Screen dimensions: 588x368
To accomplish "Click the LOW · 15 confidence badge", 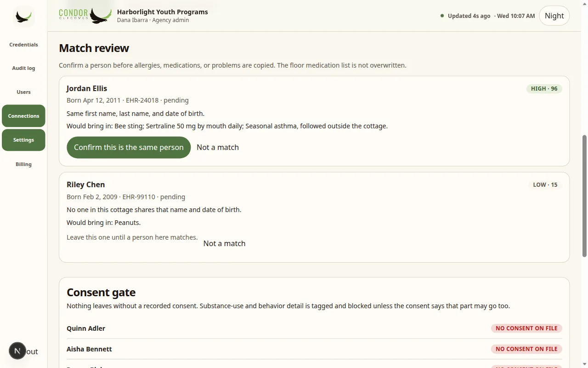I will pos(545,184).
